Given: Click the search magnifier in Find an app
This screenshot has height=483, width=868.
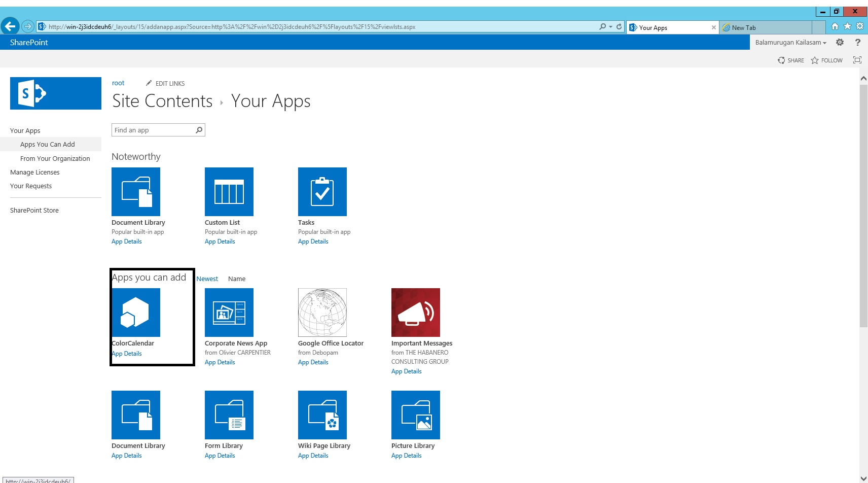Looking at the screenshot, I should [x=199, y=130].
